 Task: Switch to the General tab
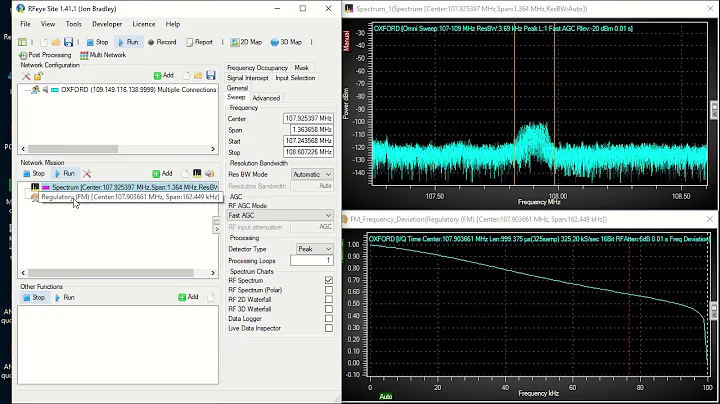[x=237, y=88]
